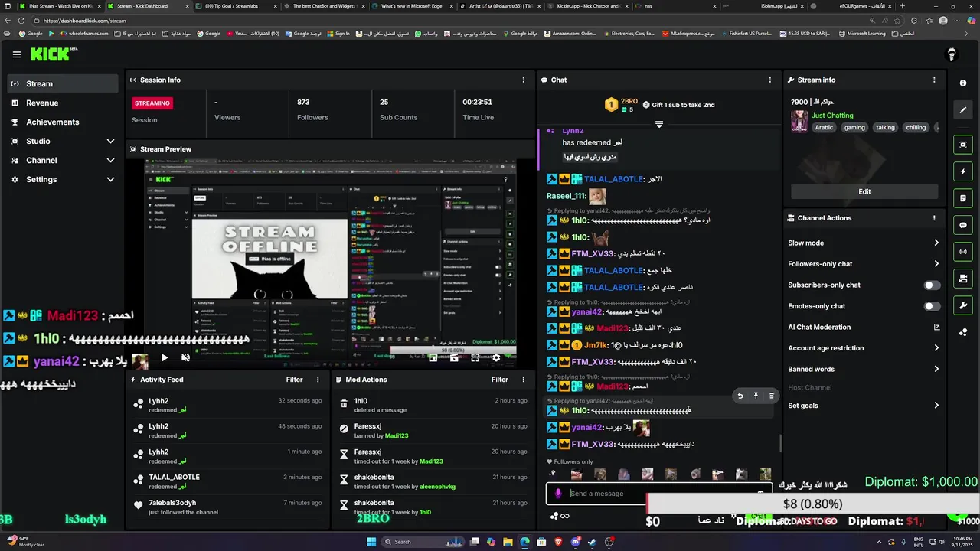Open stream preview settings gear
The height and width of the screenshot is (551, 980).
[496, 357]
